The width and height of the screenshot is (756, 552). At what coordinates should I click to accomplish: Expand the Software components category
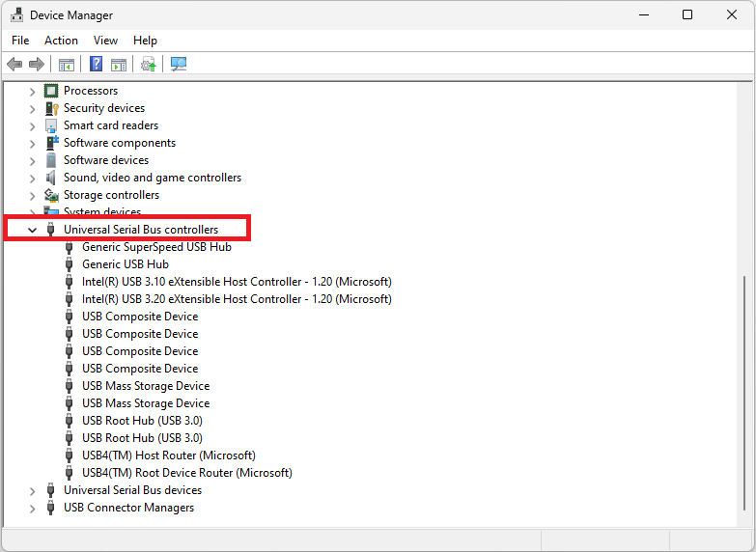pos(32,143)
